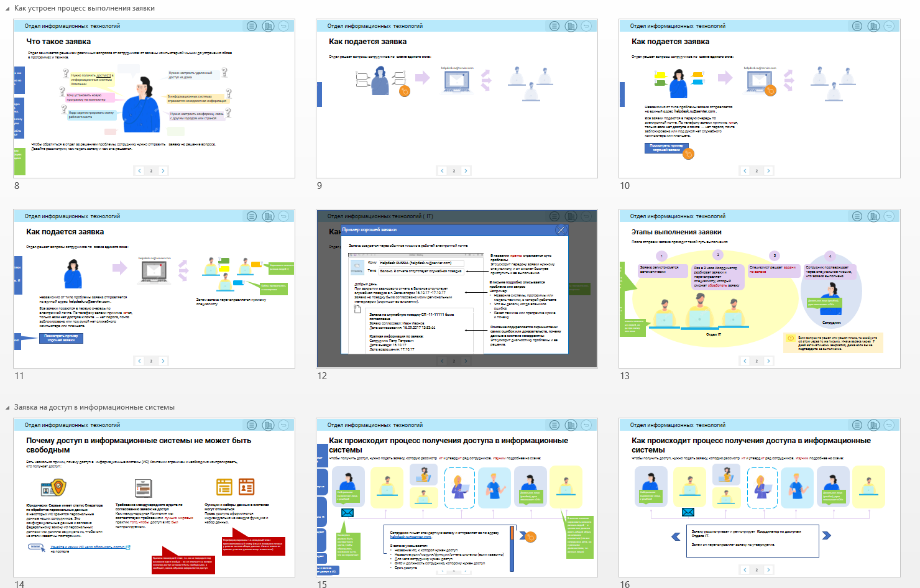920x588 pixels.
Task: Select slide 13 thumbnail 'Этапы выполнения заявки'
Action: coord(760,288)
